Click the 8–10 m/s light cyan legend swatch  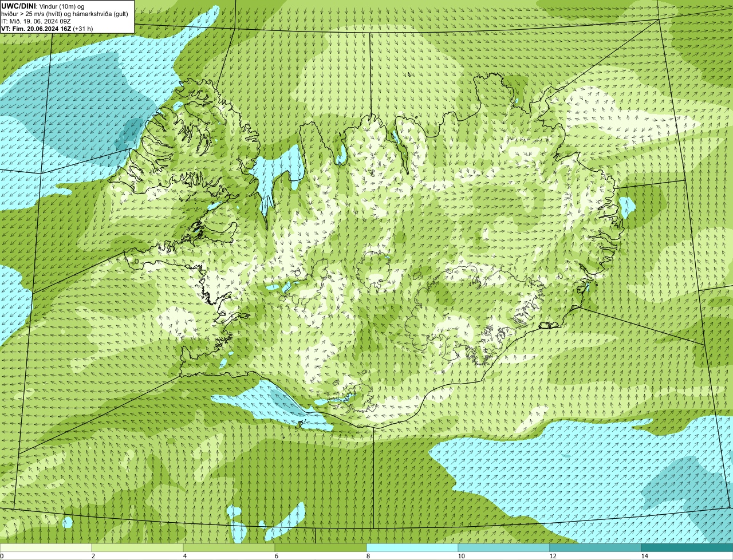click(x=412, y=547)
